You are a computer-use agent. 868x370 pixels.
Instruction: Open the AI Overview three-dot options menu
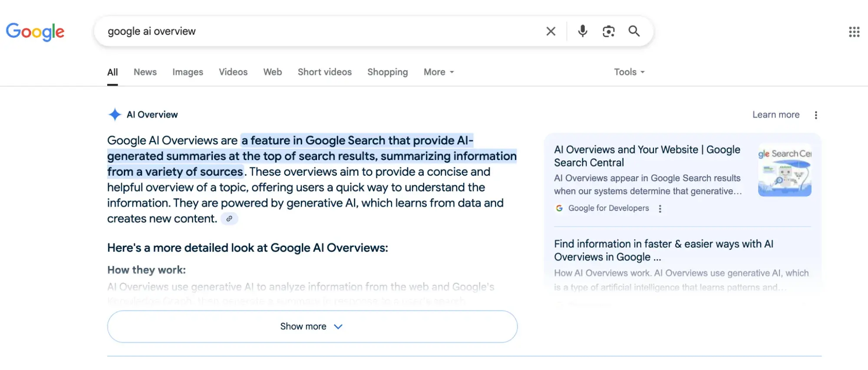(x=816, y=115)
